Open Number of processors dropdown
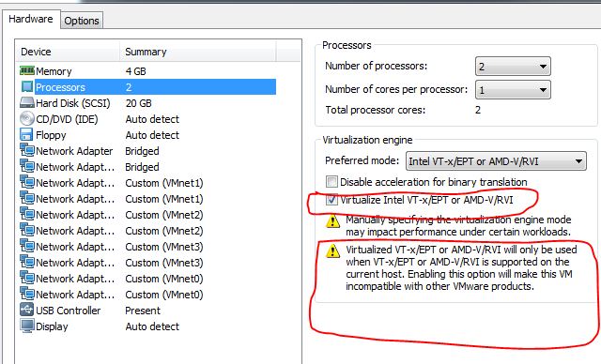 pyautogui.click(x=513, y=67)
